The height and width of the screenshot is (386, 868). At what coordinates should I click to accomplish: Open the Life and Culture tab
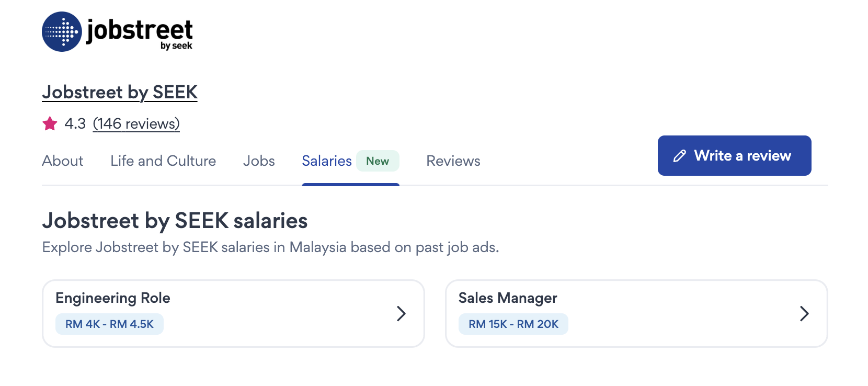tap(163, 161)
